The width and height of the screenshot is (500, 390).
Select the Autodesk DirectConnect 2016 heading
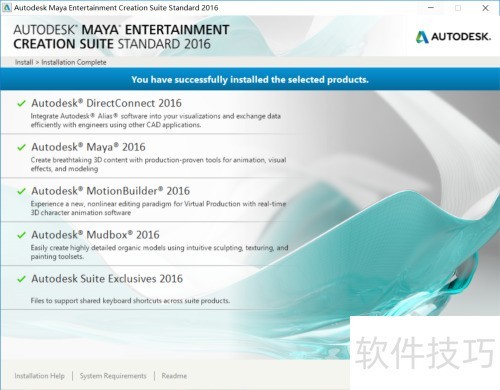[106, 103]
